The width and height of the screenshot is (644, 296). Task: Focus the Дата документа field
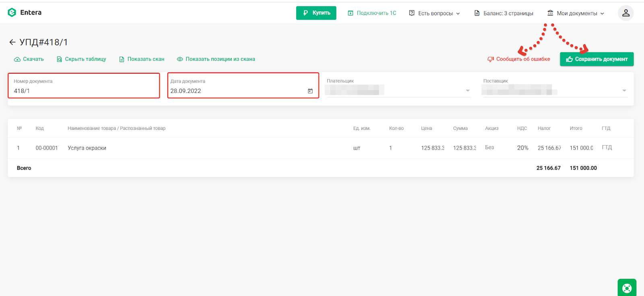coord(243,86)
